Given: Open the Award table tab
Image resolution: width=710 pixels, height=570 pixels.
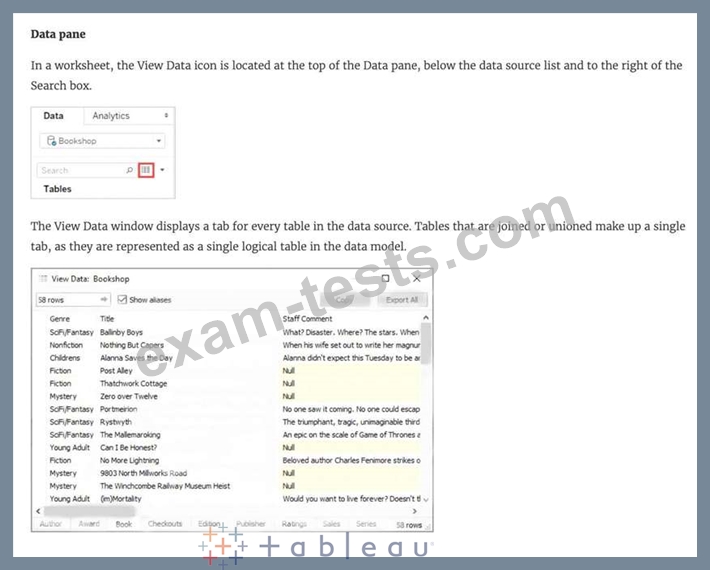Looking at the screenshot, I should point(89,524).
